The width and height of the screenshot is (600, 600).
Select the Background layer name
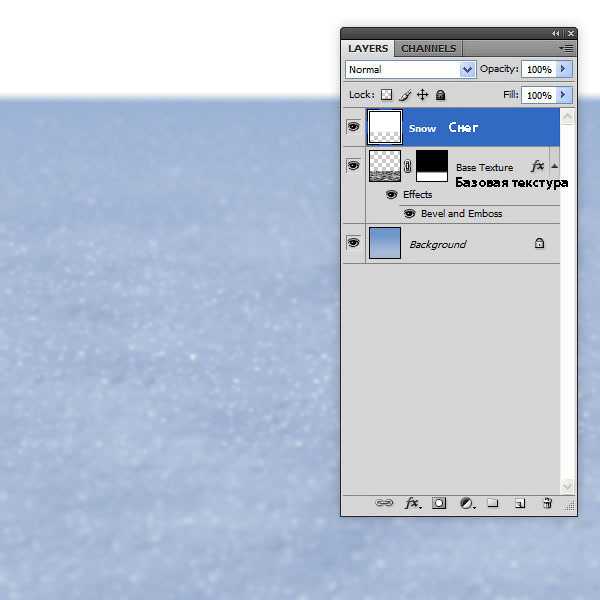pyautogui.click(x=438, y=245)
